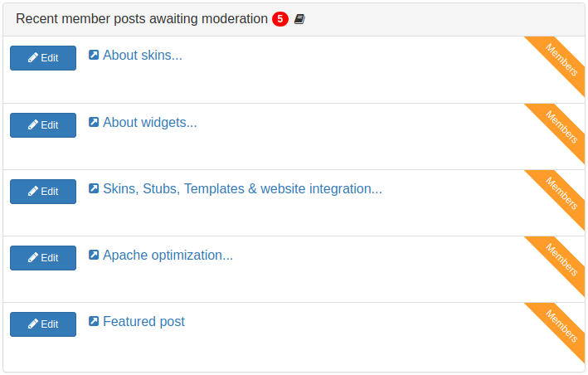This screenshot has height=375, width=588.
Task: Open the Featured post title link
Action: (144, 322)
